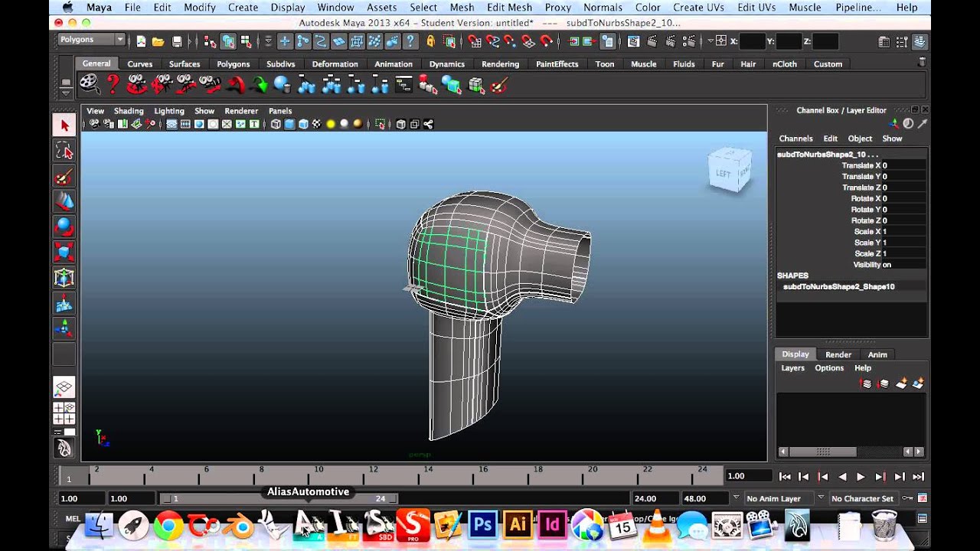Click the New Scene icon
Viewport: 980px width, 551px height.
coord(142,41)
